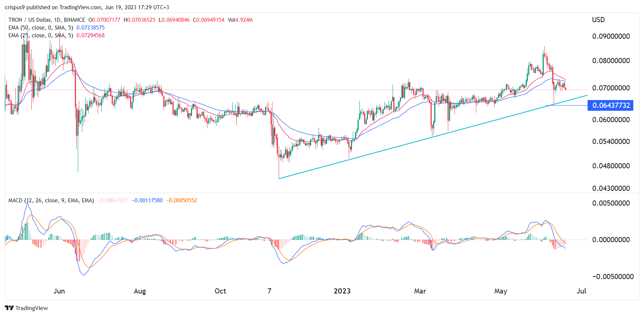644x316 pixels.
Task: Click the USD currency label on price axis
Action: click(598, 20)
